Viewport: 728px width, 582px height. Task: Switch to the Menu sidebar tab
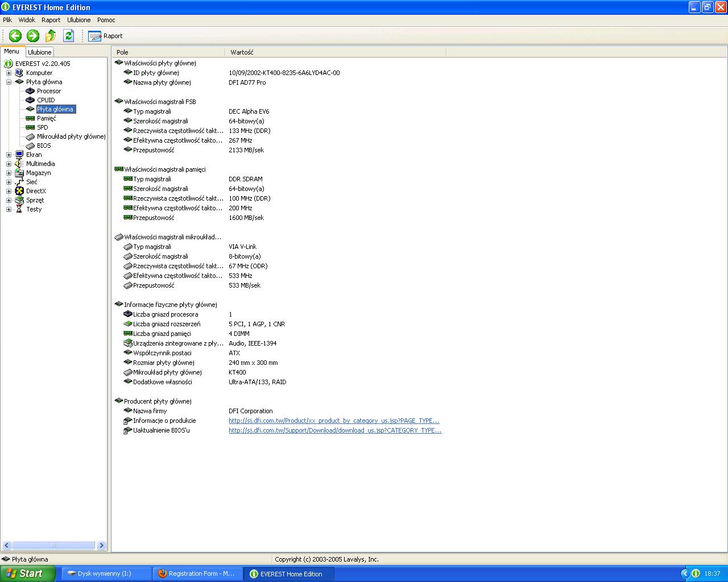point(12,51)
